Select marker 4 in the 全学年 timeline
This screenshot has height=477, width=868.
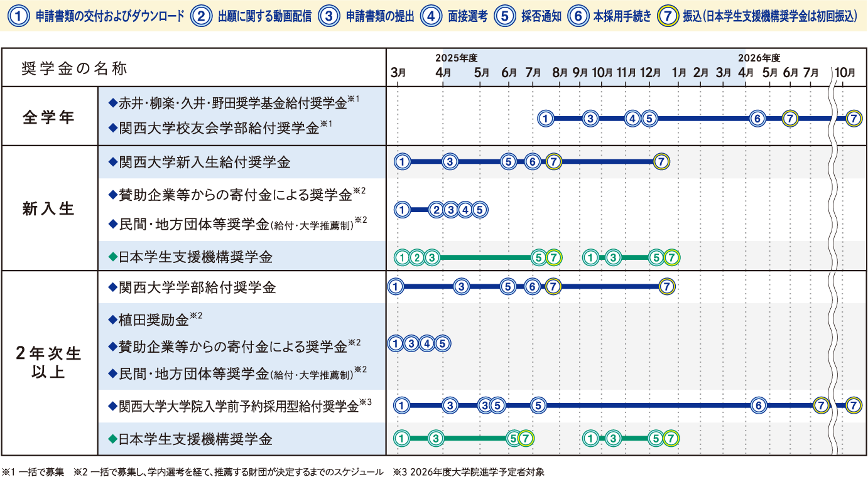click(632, 118)
